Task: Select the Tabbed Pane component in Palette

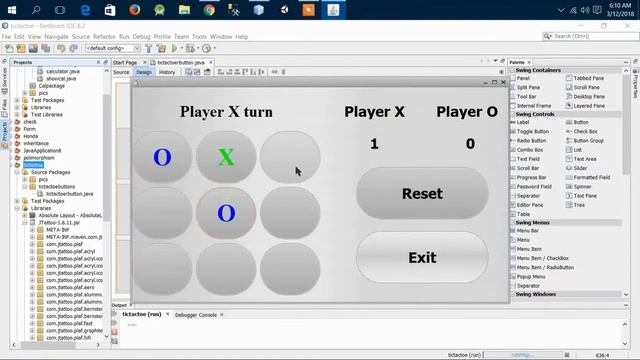Action: 584,78
